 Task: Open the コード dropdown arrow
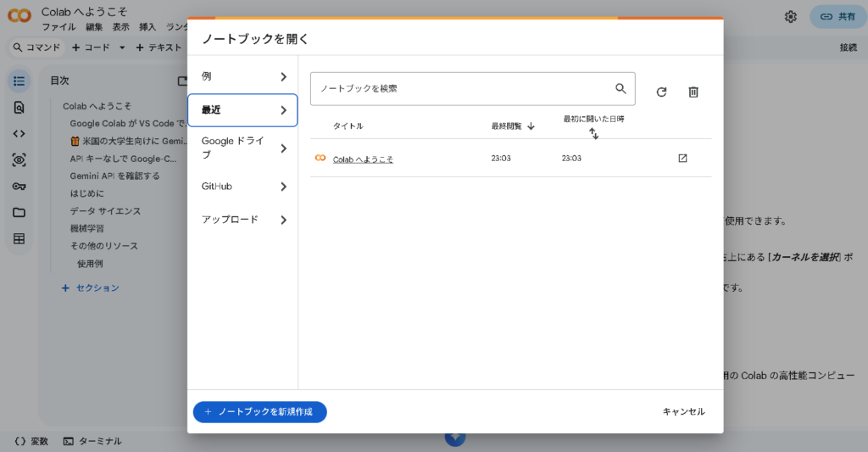(x=122, y=47)
